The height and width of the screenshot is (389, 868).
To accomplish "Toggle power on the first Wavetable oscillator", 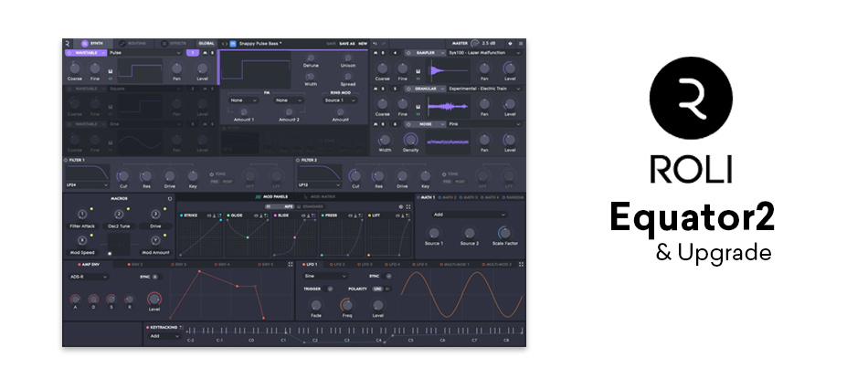I will 69,53.
